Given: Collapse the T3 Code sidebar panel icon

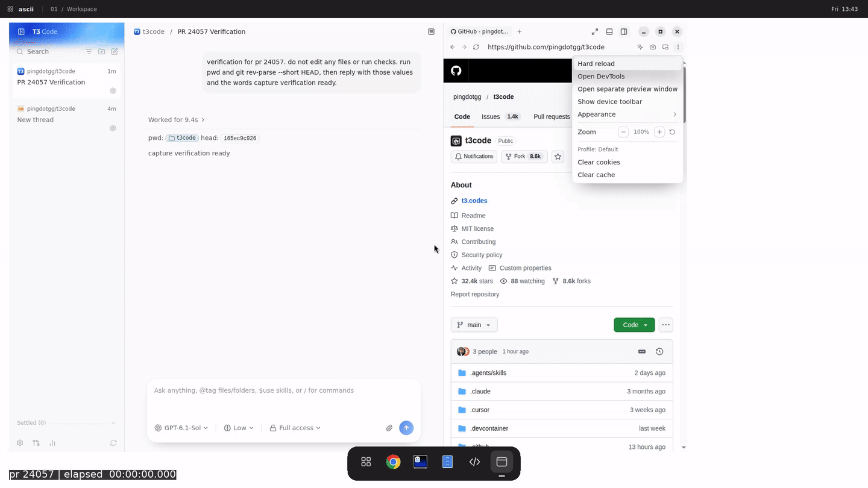Looking at the screenshot, I should click(21, 31).
